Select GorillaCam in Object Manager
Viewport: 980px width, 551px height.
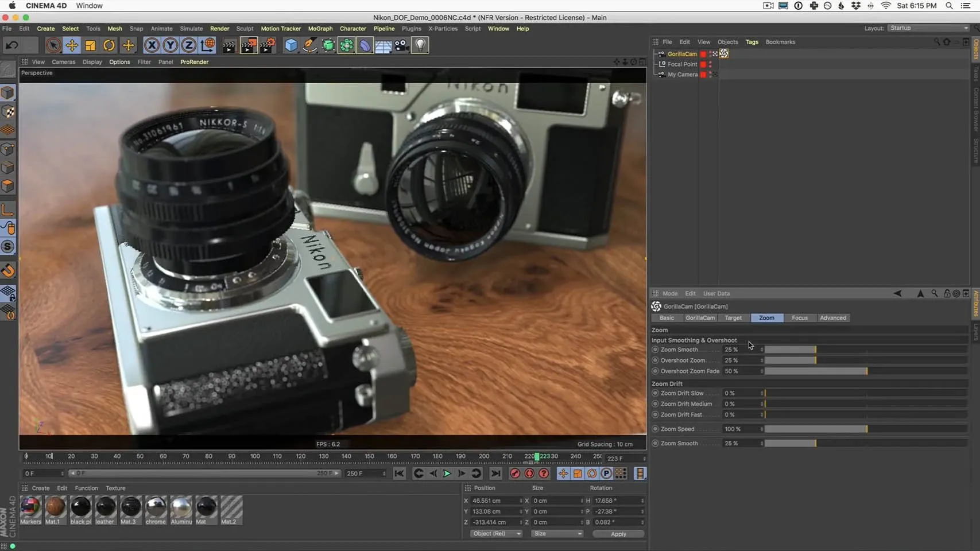pyautogui.click(x=682, y=54)
